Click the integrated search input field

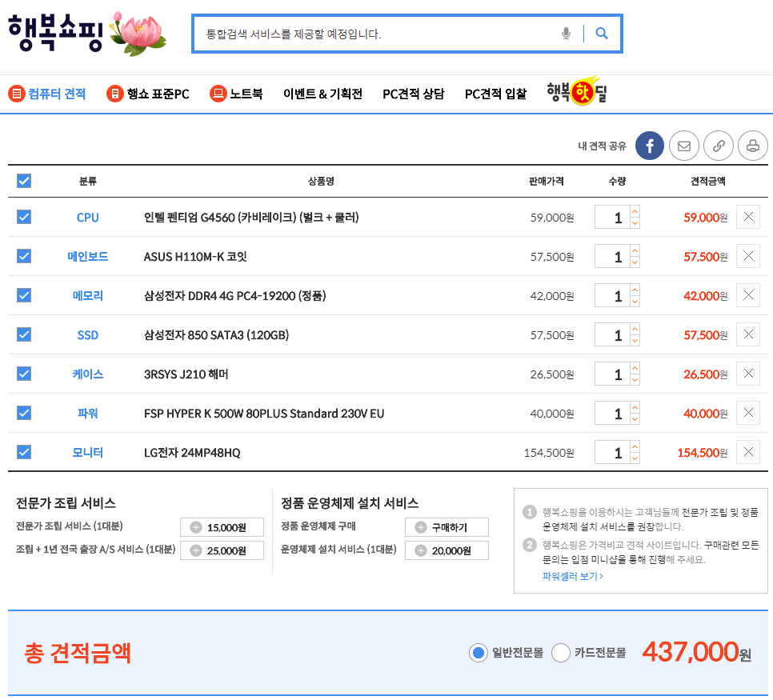tap(376, 34)
